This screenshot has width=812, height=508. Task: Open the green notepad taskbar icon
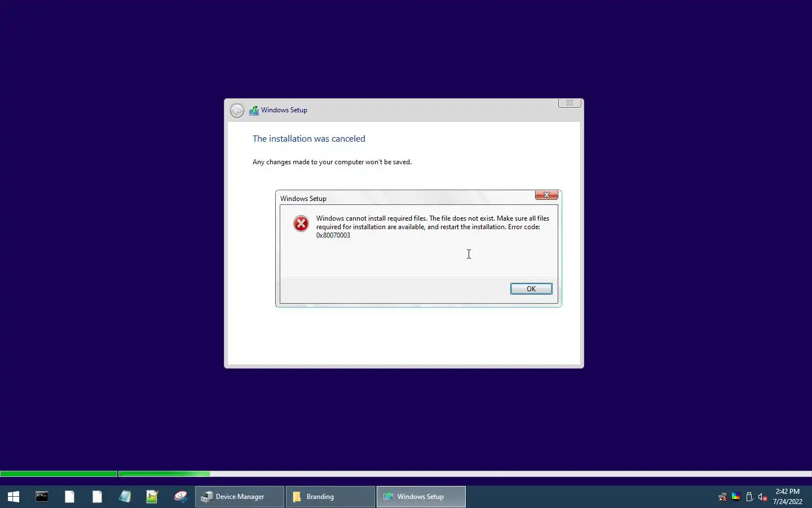152,497
